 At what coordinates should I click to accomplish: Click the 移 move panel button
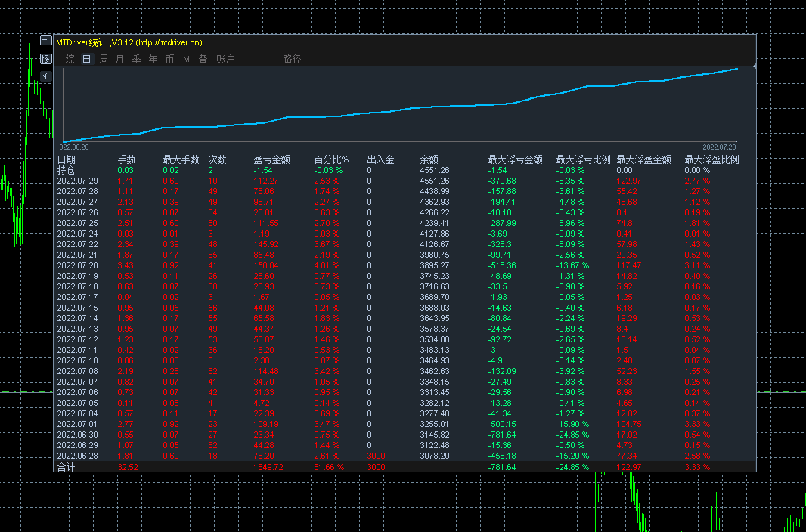45,59
